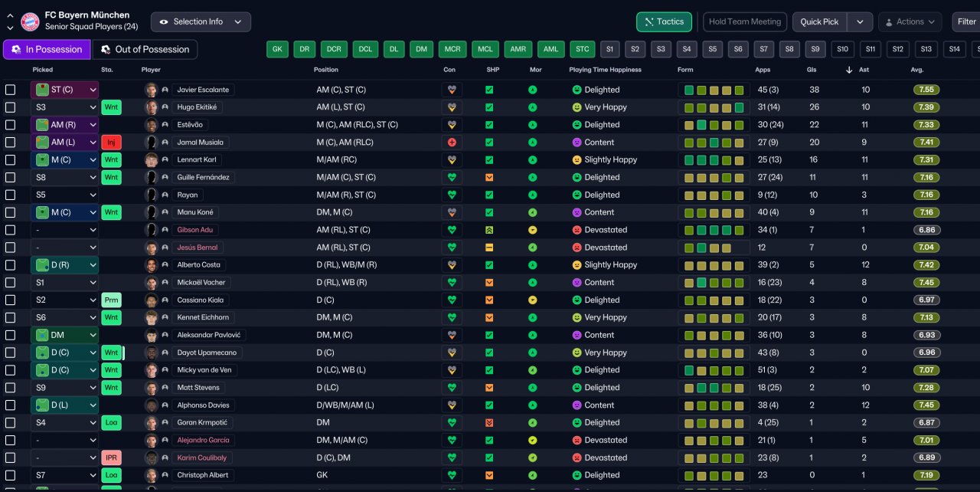Click Dayot Upamecano's face portrait
980x492 pixels.
click(152, 353)
